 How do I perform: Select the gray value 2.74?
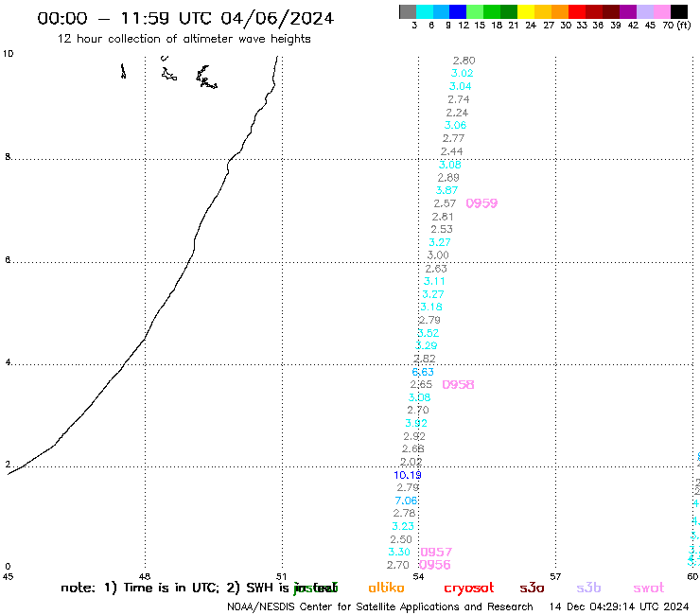click(x=459, y=99)
